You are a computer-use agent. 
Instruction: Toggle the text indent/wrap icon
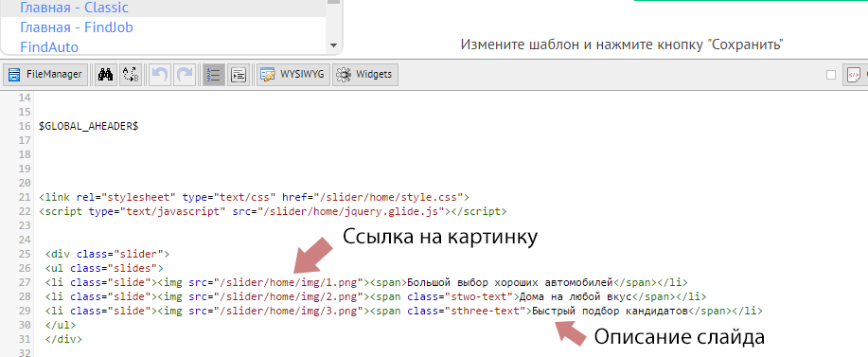click(x=239, y=74)
